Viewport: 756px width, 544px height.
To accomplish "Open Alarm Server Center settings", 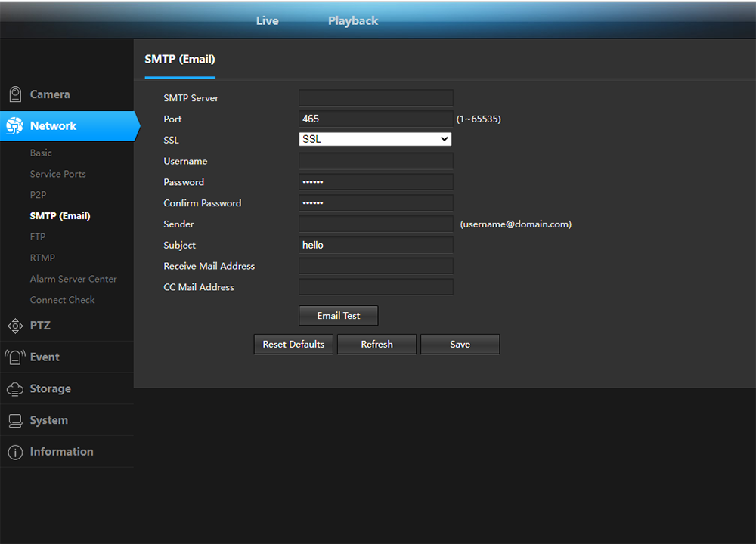I will [x=73, y=279].
